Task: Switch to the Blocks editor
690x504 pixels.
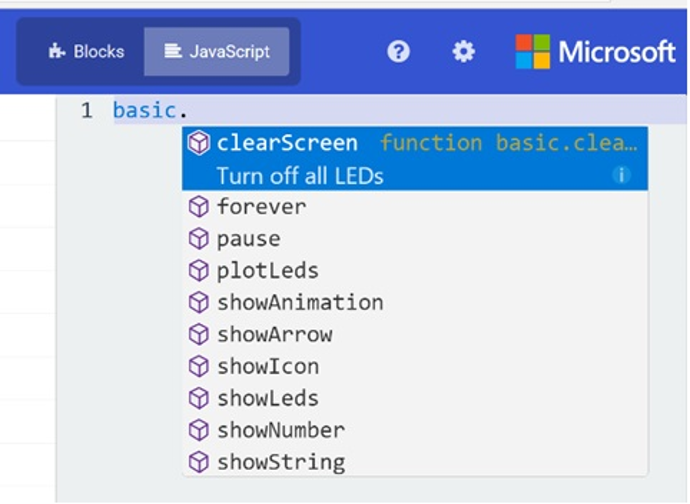Action: tap(86, 51)
